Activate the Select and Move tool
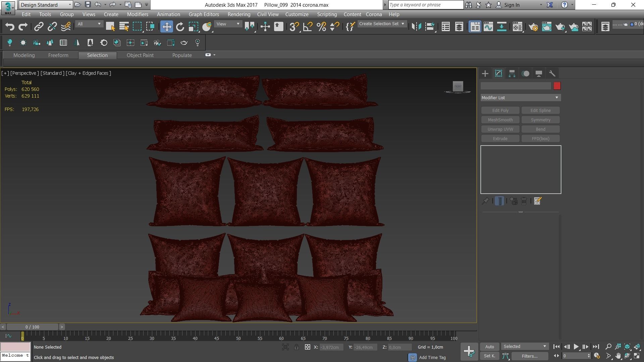This screenshot has height=362, width=644. click(x=167, y=27)
